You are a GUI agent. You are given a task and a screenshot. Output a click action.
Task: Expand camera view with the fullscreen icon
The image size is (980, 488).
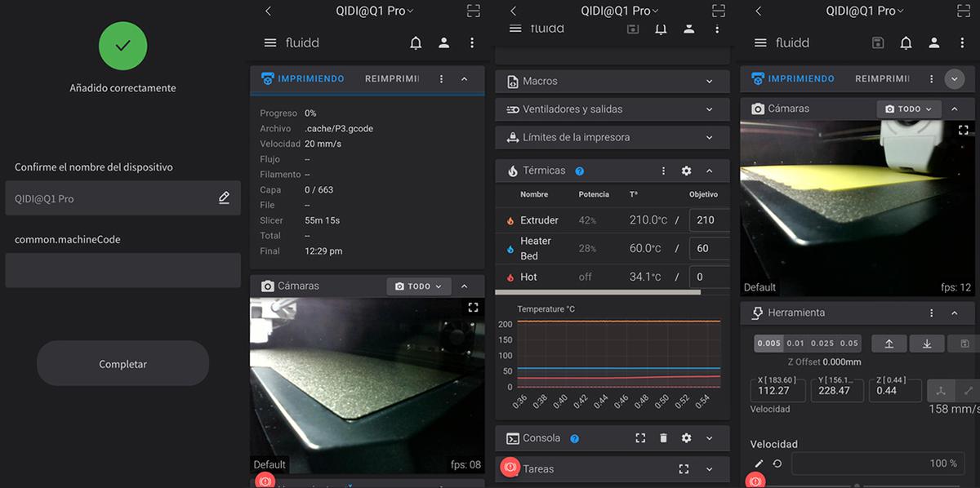click(473, 307)
